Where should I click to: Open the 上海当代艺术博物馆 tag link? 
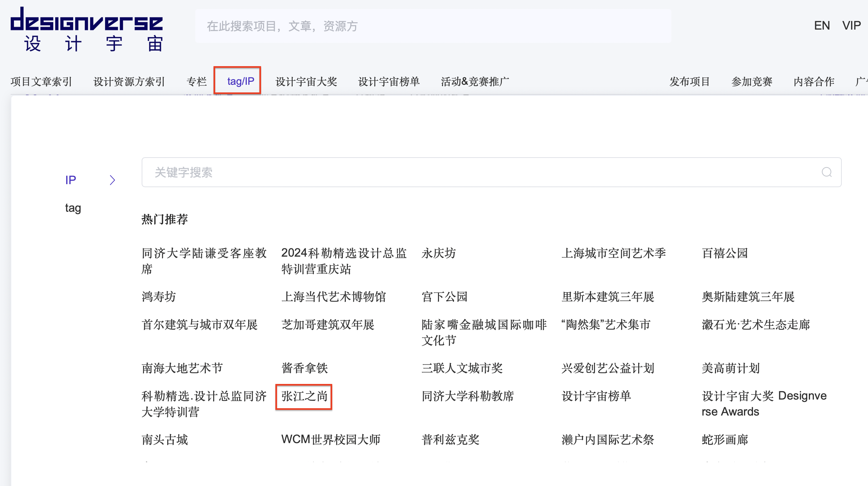[334, 297]
